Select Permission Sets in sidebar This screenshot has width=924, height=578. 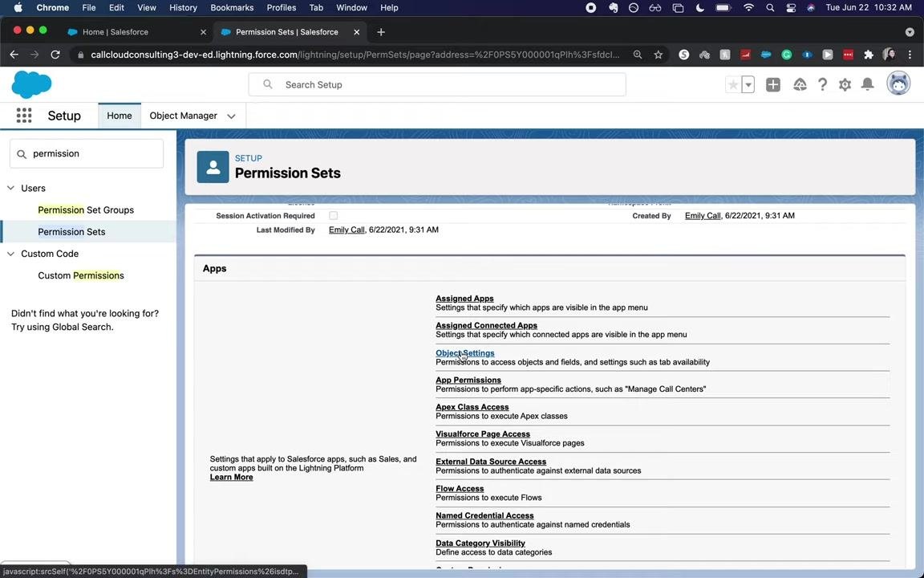(x=71, y=232)
